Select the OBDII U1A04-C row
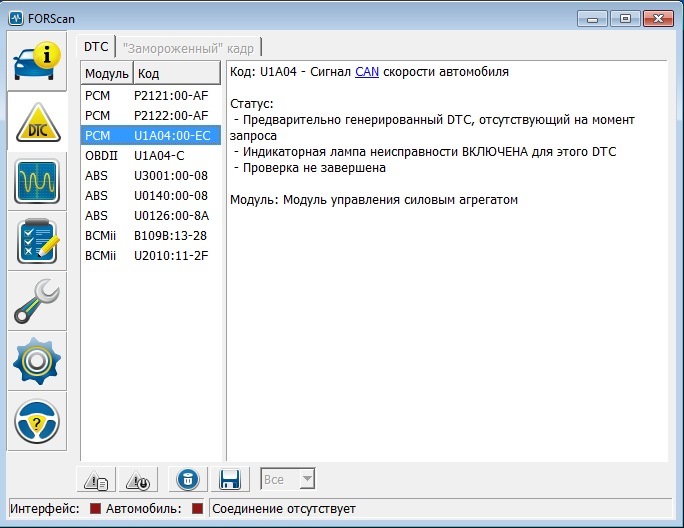Screen dimensions: 684x528 point(151,156)
